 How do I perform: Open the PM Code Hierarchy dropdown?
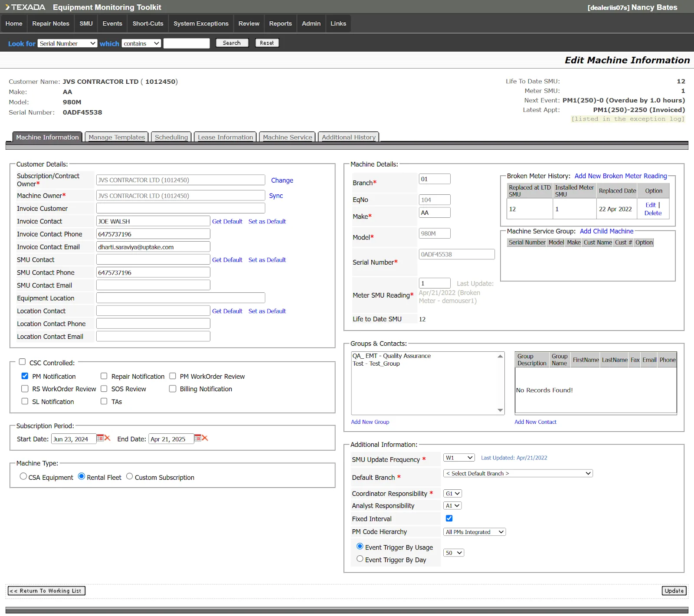[x=475, y=532]
